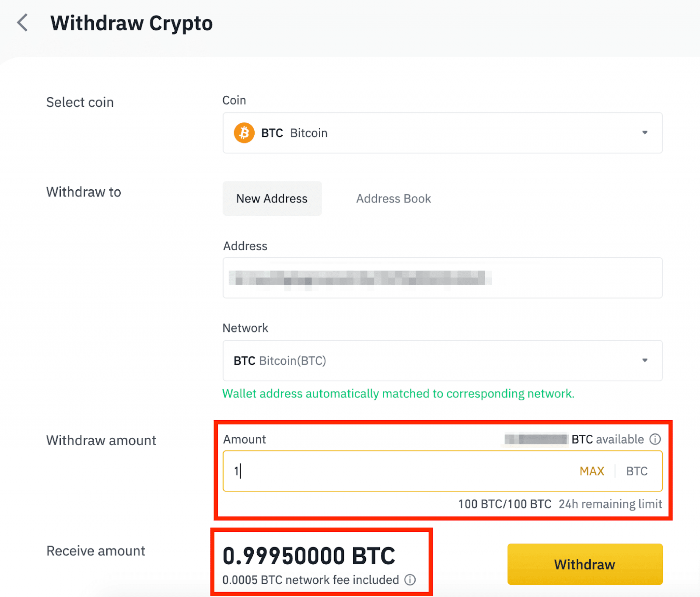Click the 24h remaining limit text
Viewport: 700px width, 597px height.
[610, 504]
